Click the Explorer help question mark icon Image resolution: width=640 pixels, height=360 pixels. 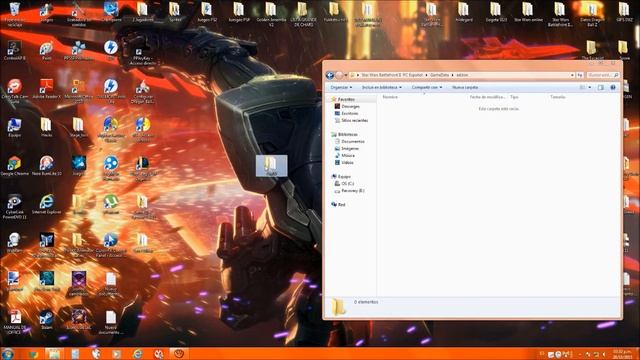point(613,87)
